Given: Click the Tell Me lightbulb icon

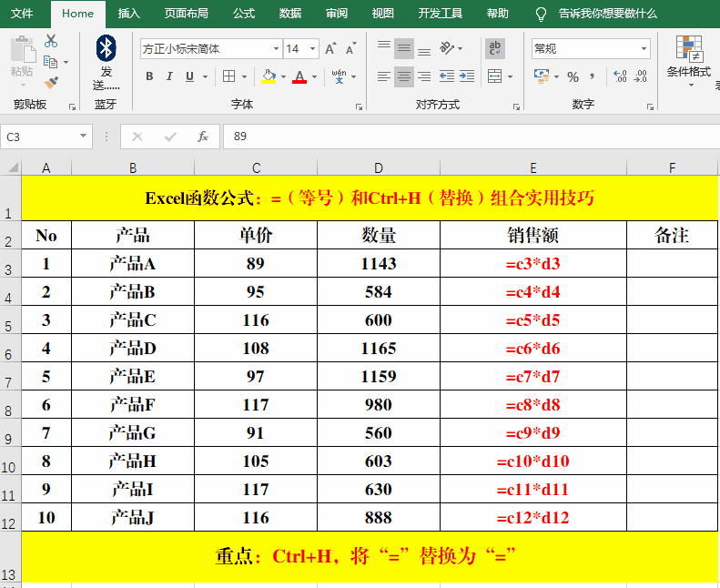Looking at the screenshot, I should click(541, 15).
